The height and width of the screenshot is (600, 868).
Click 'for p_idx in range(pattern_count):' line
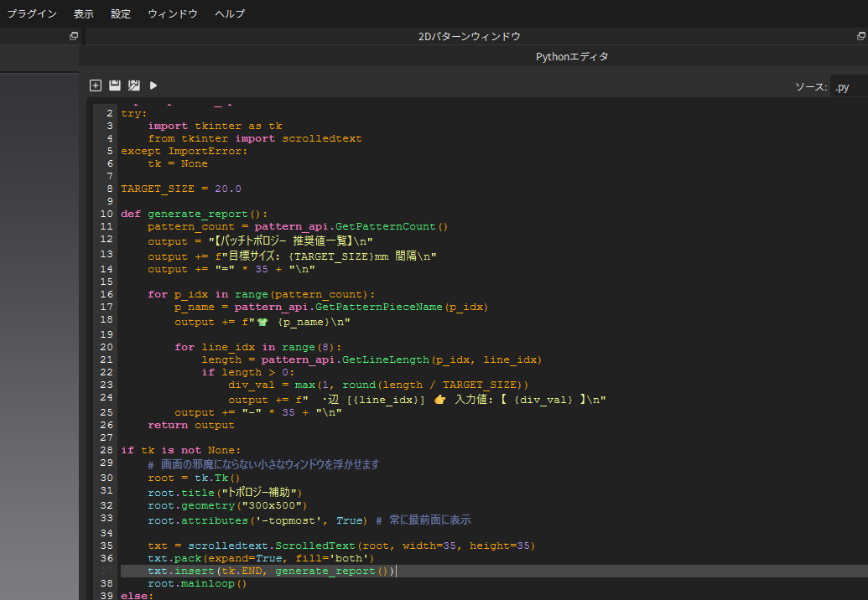pos(262,294)
